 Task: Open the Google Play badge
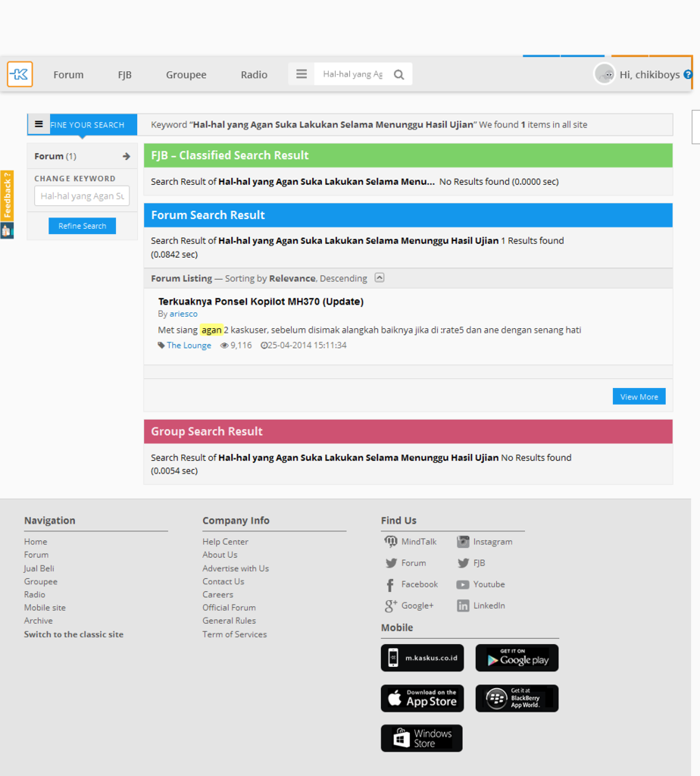[517, 658]
